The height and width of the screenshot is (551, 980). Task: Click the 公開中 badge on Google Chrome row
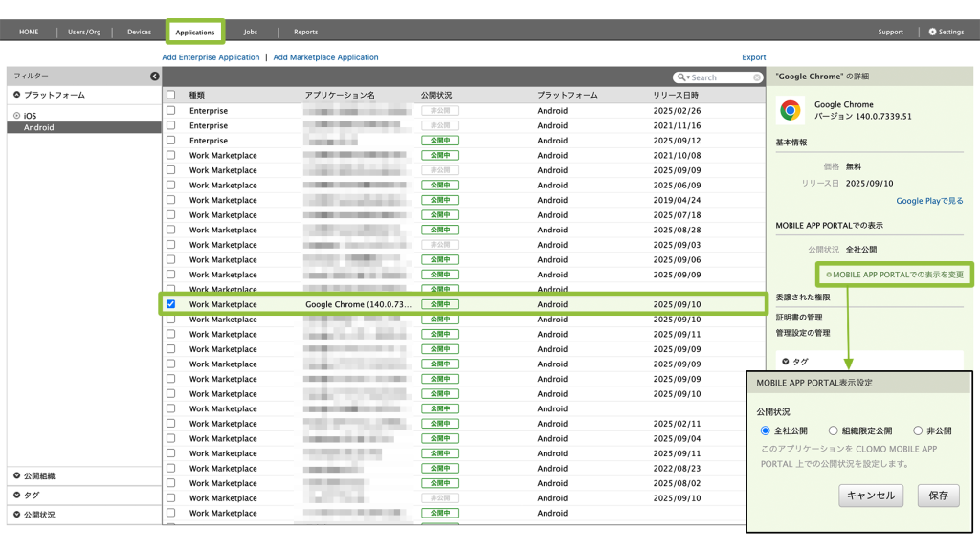440,304
